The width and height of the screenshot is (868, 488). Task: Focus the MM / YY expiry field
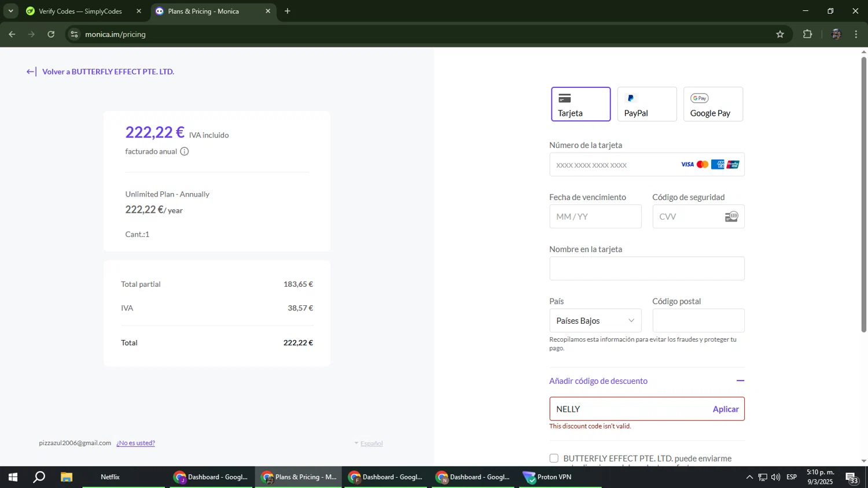595,217
